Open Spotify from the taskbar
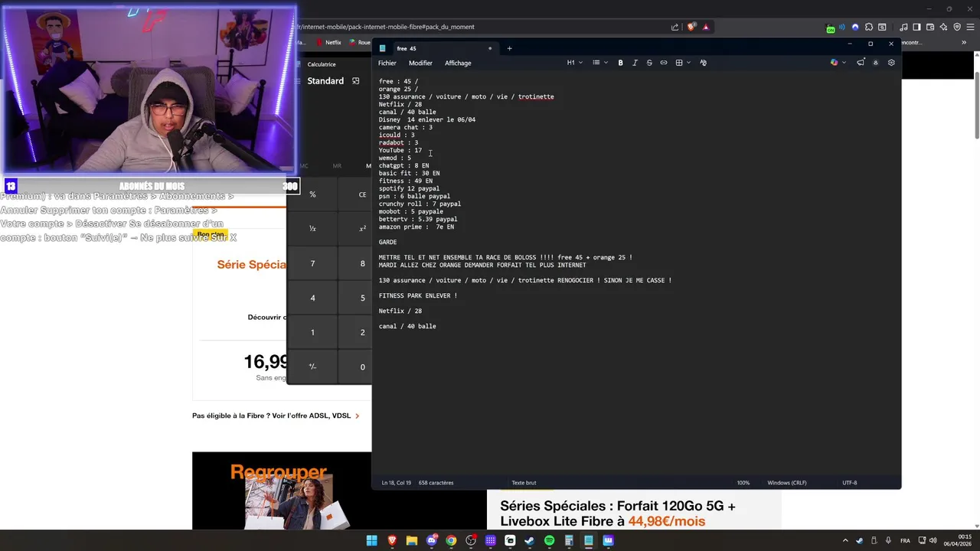The width and height of the screenshot is (980, 551). click(549, 540)
